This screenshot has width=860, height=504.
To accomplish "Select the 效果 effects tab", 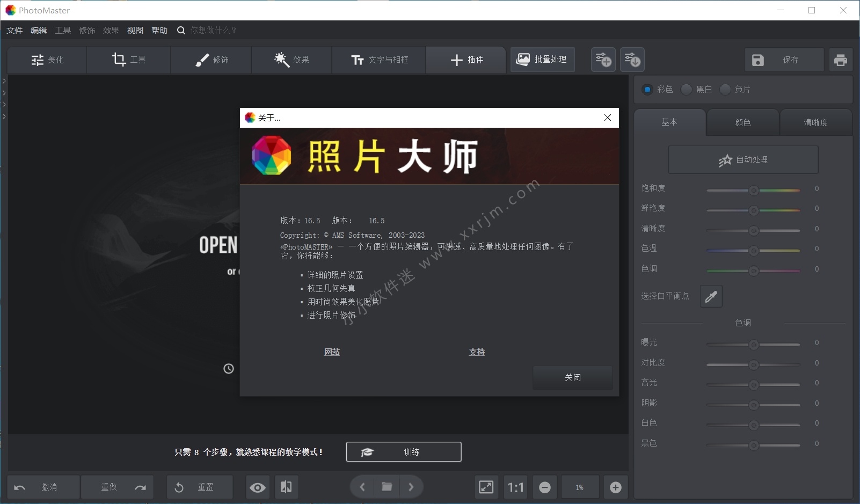I will coord(291,60).
